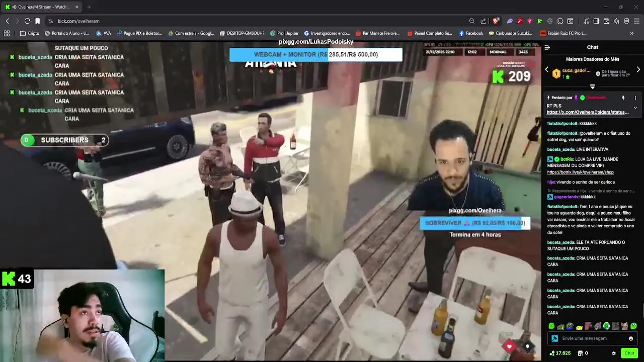Collapse the chat panel with the arrow icon
The height and width of the screenshot is (362, 644).
coord(547,47)
